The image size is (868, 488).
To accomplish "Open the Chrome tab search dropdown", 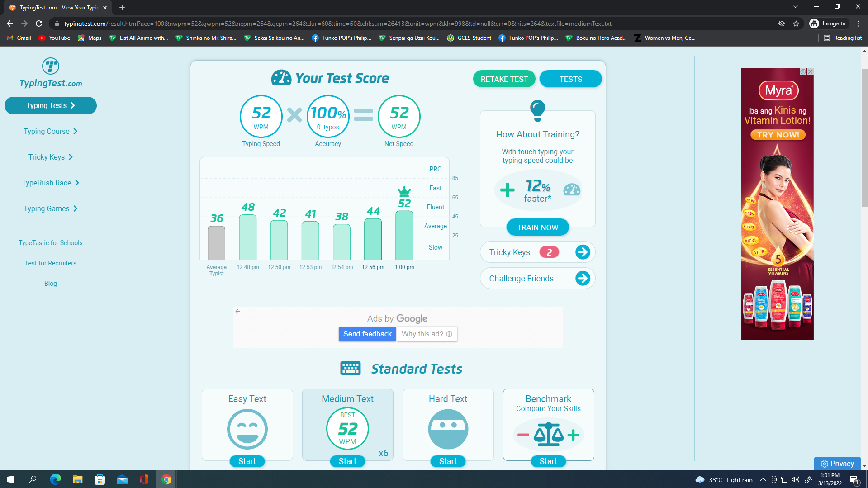I will click(796, 7).
